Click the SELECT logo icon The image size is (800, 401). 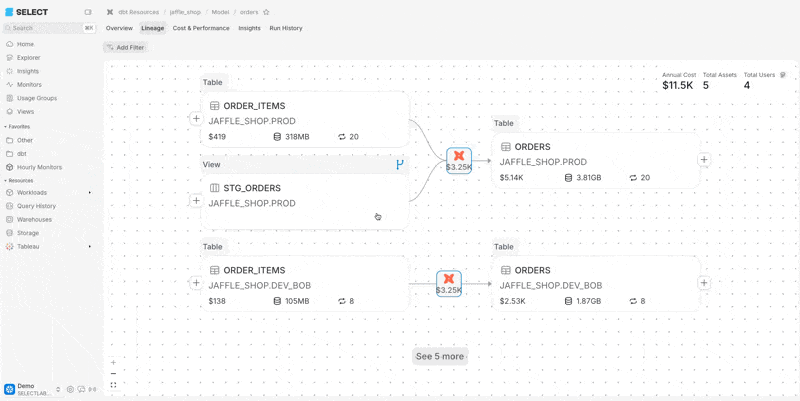point(9,12)
